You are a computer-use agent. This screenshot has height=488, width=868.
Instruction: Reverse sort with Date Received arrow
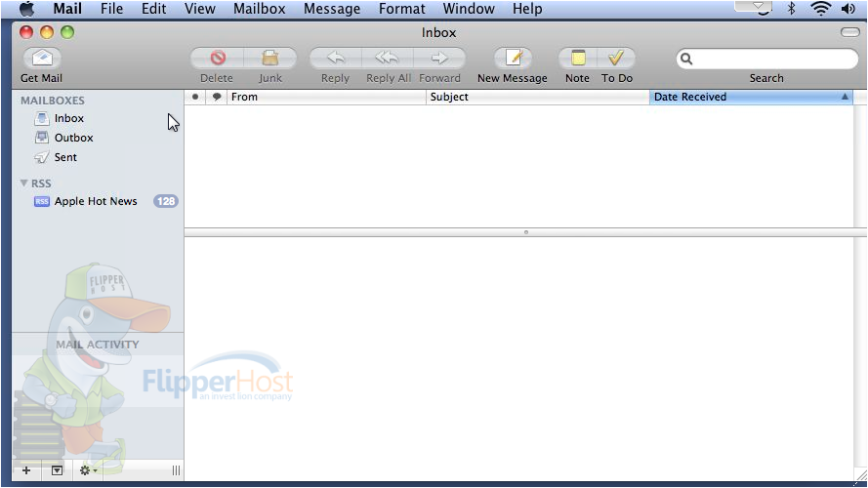pos(845,97)
